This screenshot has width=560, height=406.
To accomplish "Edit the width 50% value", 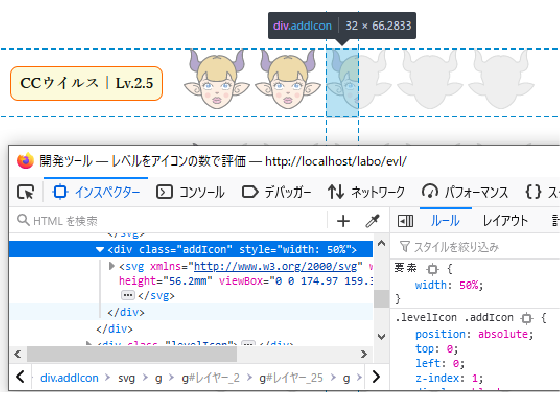I will pyautogui.click(x=470, y=285).
